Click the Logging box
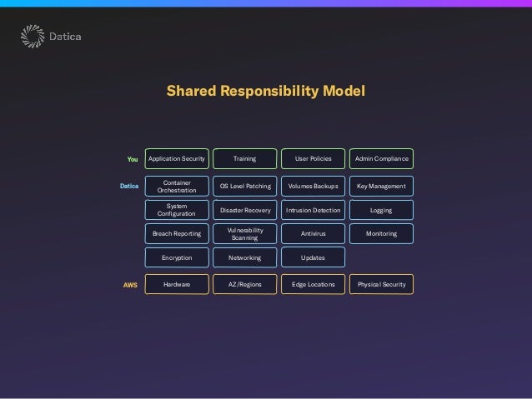This screenshot has width=532, height=399. (381, 210)
